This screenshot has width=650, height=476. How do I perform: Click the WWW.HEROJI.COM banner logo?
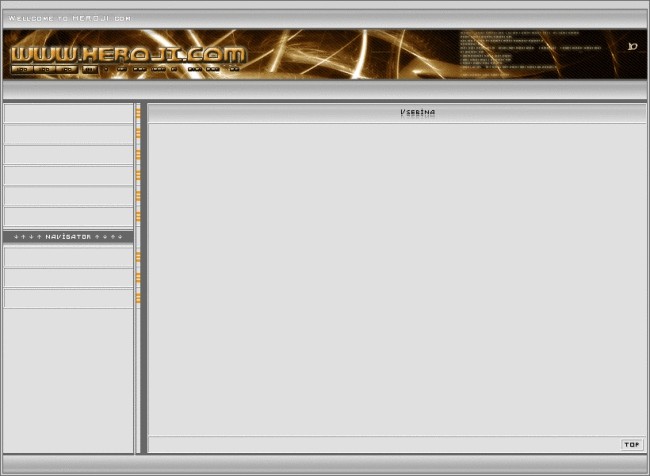tap(128, 55)
